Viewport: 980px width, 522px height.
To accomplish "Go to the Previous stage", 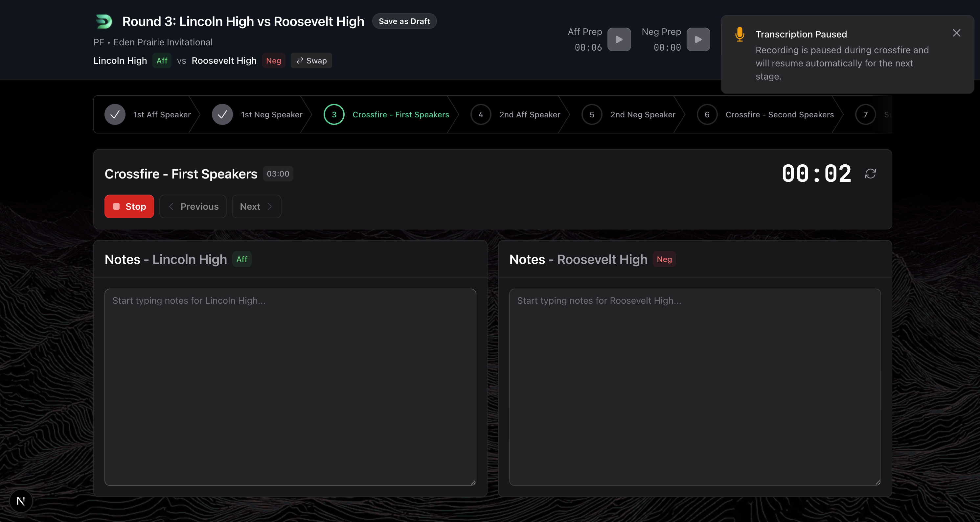I will pos(193,206).
